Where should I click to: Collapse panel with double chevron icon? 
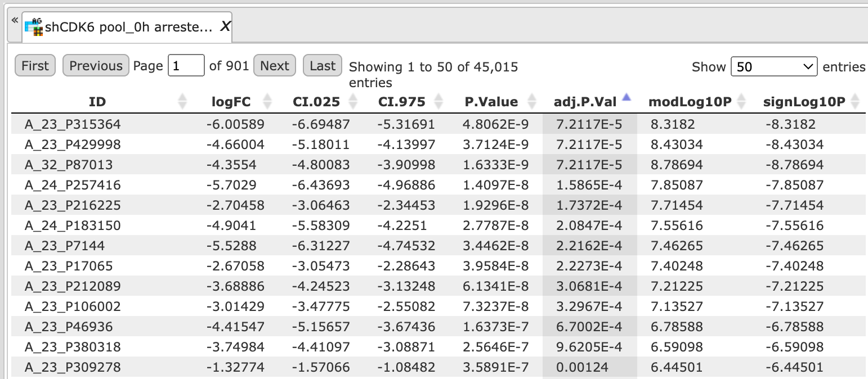point(15,20)
